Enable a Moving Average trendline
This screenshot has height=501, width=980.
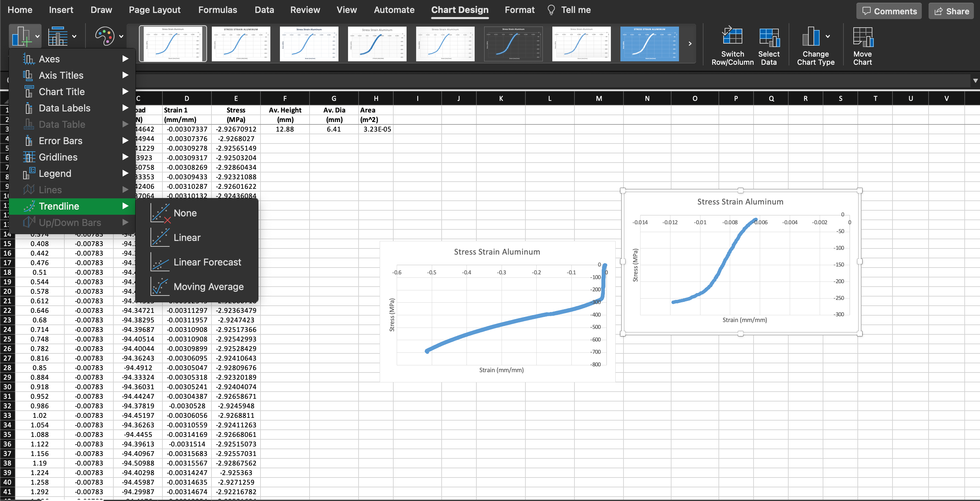208,286
